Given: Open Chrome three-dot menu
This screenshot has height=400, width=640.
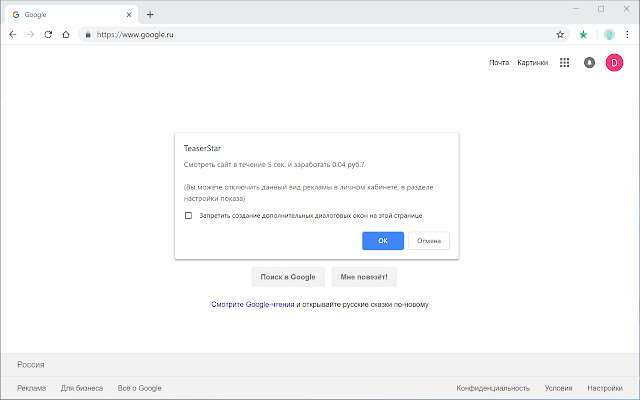Looking at the screenshot, I should click(628, 33).
